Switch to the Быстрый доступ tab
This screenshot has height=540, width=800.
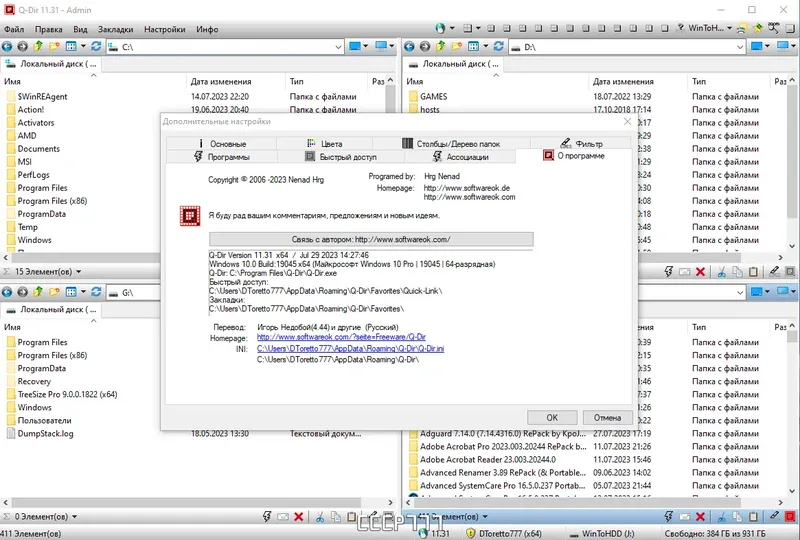[341, 157]
